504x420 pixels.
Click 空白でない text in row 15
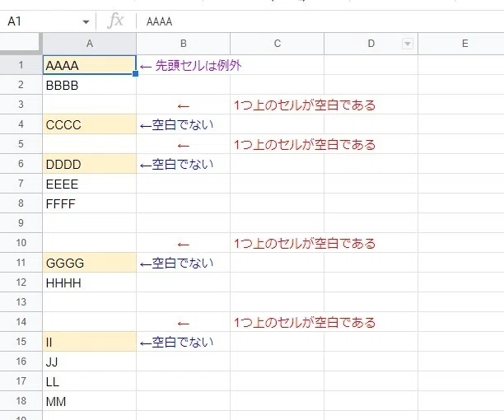tap(183, 343)
